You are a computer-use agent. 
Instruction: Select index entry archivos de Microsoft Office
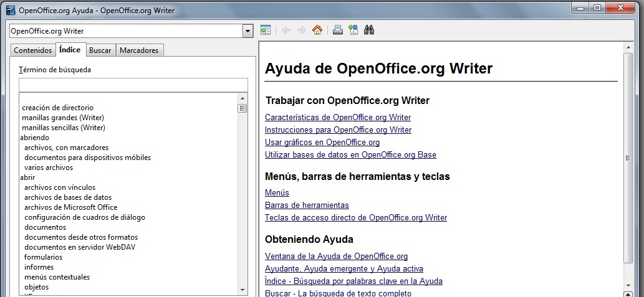(70, 207)
